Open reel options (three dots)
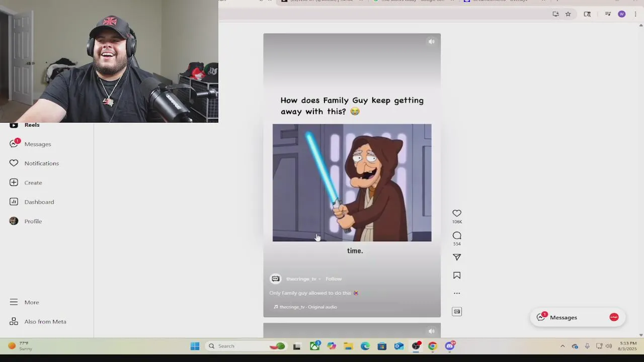This screenshot has height=362, width=644. [x=457, y=293]
